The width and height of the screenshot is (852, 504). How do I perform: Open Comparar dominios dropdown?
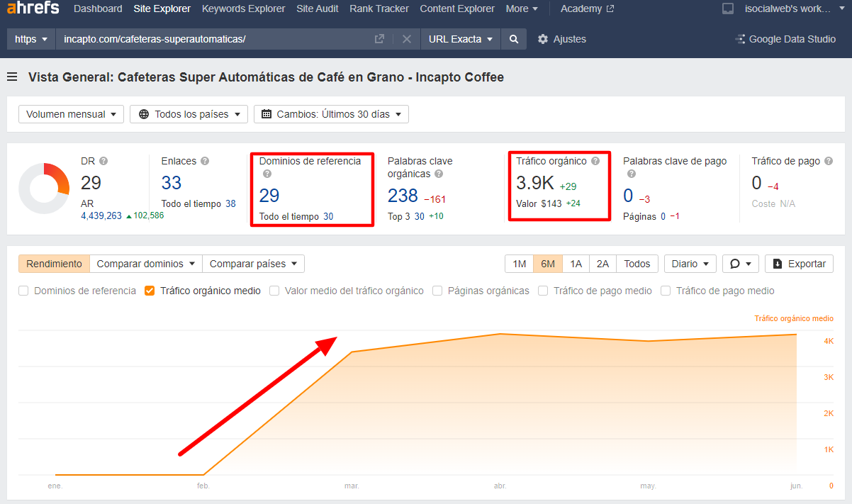(146, 264)
